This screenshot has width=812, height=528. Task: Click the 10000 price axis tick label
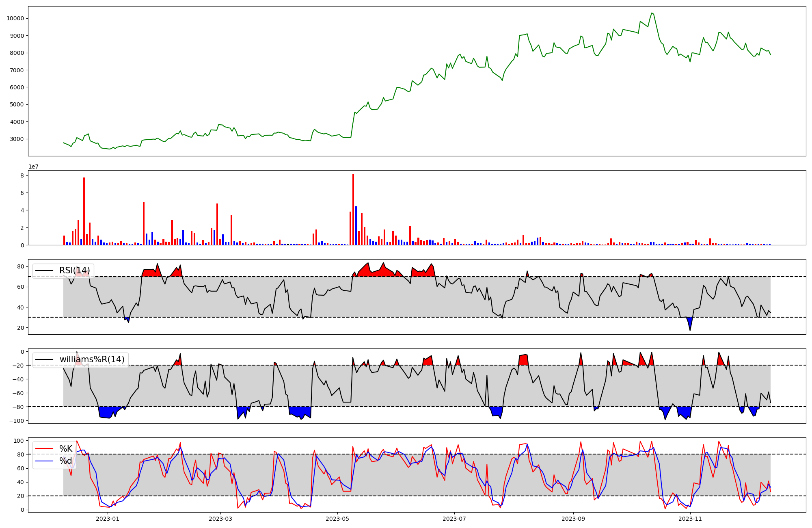coord(15,18)
